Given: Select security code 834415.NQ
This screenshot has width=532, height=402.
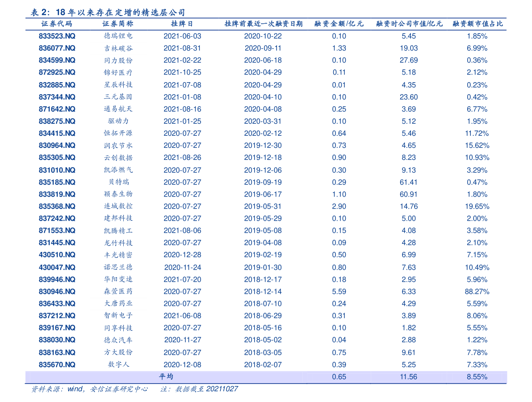Looking at the screenshot, I should (57, 133).
